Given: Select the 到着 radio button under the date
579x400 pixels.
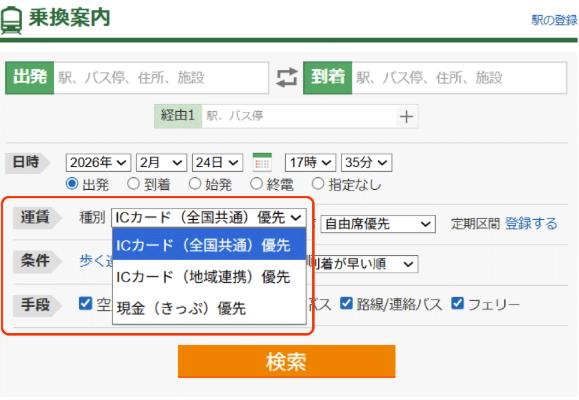Looking at the screenshot, I should 133,184.
